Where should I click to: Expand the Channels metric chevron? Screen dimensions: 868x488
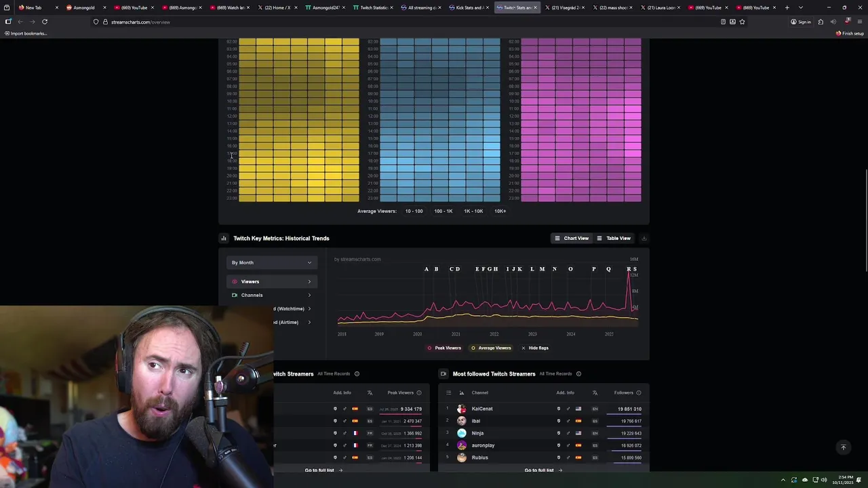pyautogui.click(x=309, y=296)
